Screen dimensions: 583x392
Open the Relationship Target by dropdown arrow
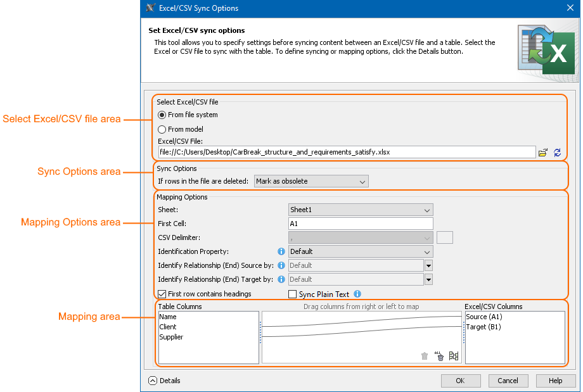coord(428,279)
